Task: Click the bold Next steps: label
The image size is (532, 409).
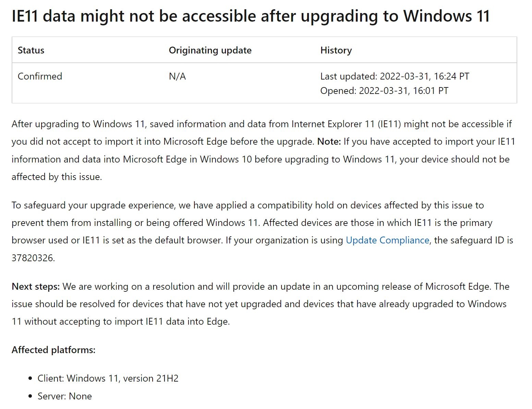Action: click(36, 287)
